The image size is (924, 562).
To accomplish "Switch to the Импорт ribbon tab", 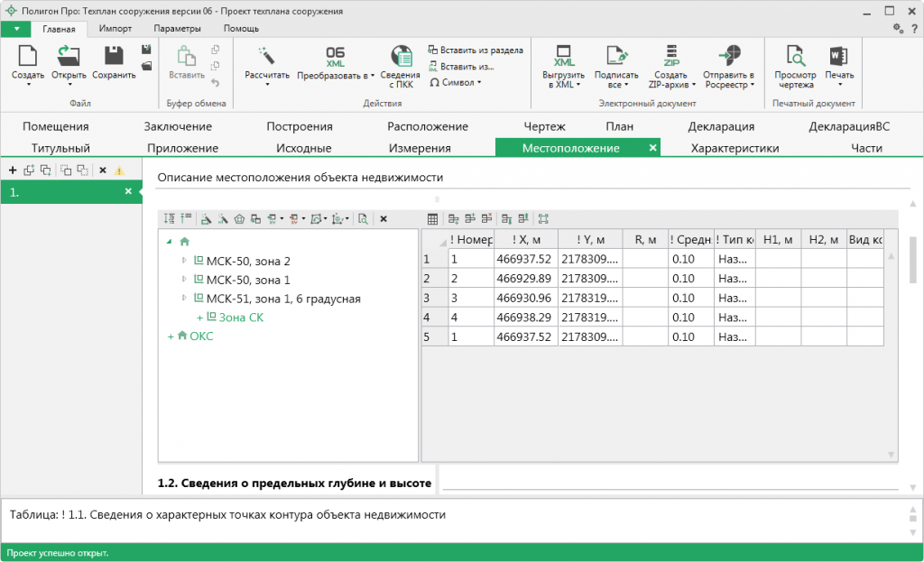I will [115, 28].
